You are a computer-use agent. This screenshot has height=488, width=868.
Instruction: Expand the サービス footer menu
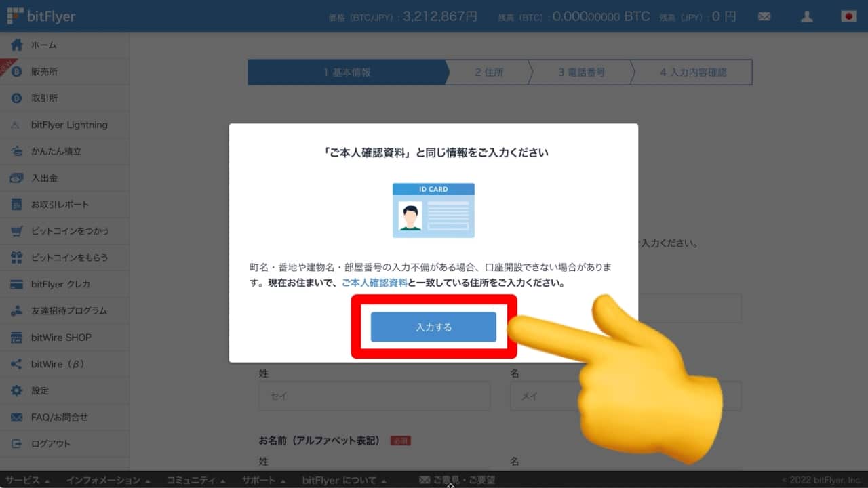28,480
